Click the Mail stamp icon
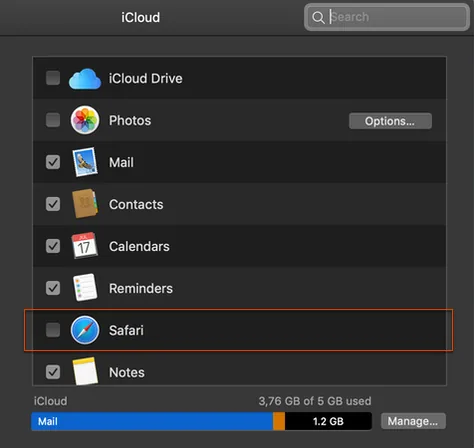Image resolution: width=474 pixels, height=448 pixels. [85, 162]
